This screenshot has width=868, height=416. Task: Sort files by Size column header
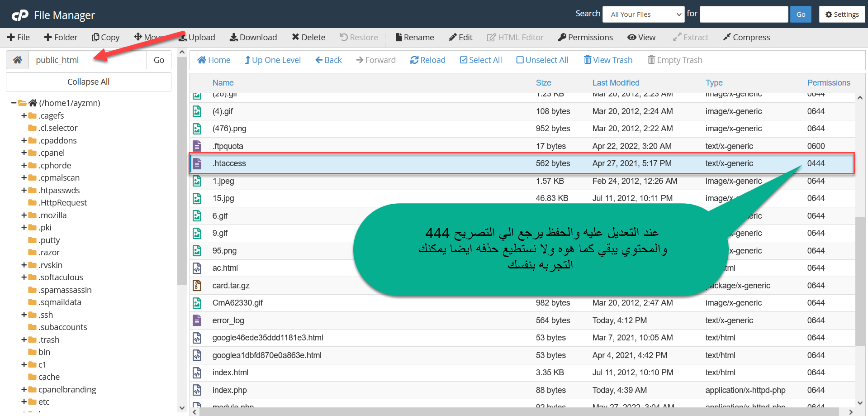(x=543, y=83)
